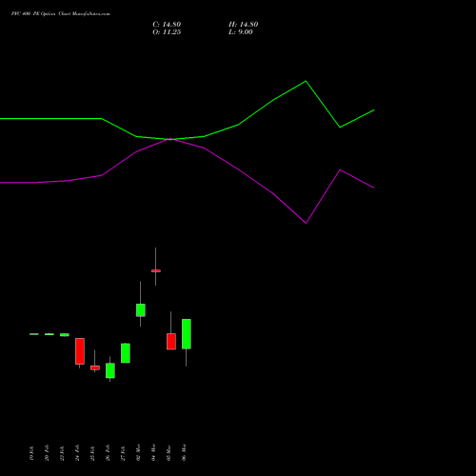The width and height of the screenshot is (476, 476).
Task: Click the open value O: 11.25
Action: point(167,32)
